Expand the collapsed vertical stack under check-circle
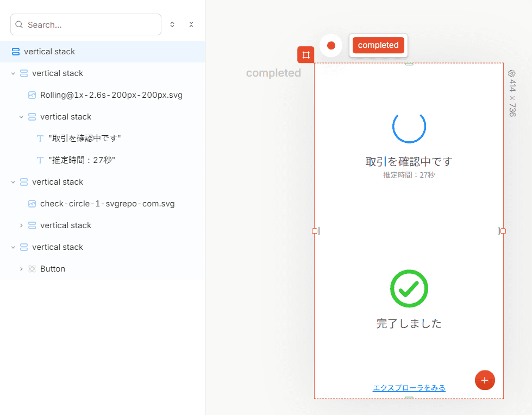 21,225
